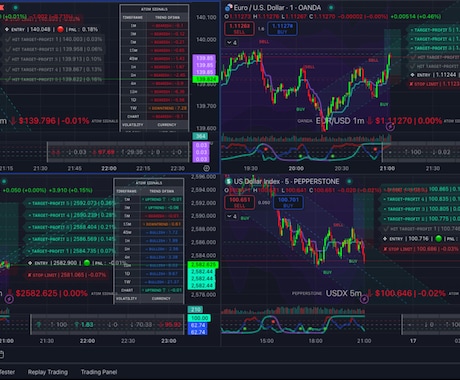Click the 1.11268 SELL button
This screenshot has height=380, width=460.
(x=239, y=29)
